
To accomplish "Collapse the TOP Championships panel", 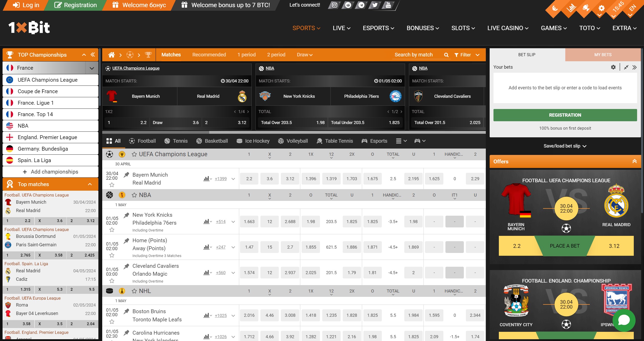I will (x=84, y=55).
